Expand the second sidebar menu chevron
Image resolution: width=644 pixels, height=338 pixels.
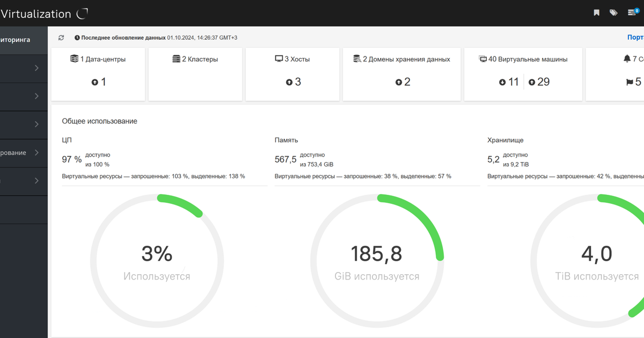click(36, 96)
